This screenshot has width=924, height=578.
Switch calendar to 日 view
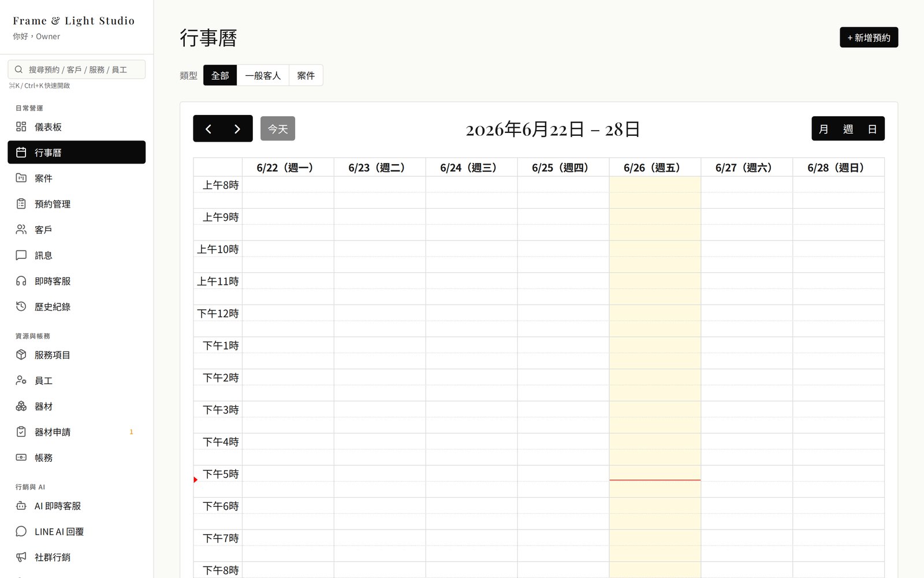[x=872, y=129]
